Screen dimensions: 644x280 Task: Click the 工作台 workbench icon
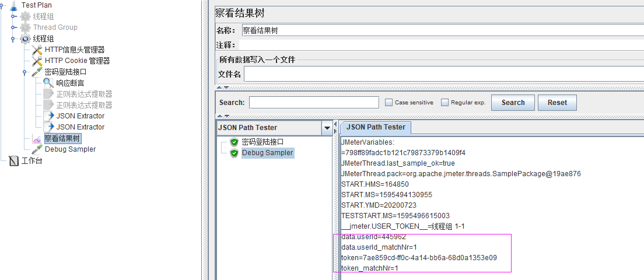pyautogui.click(x=15, y=160)
